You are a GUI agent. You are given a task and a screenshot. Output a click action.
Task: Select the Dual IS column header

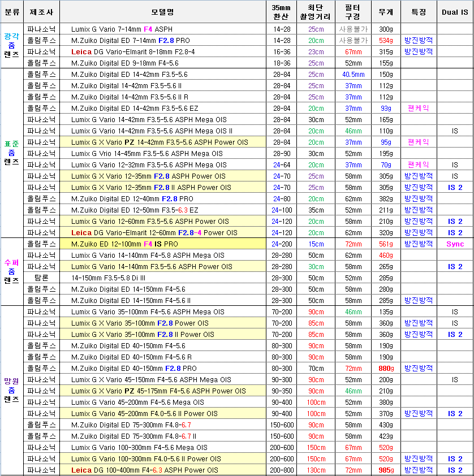pos(455,12)
